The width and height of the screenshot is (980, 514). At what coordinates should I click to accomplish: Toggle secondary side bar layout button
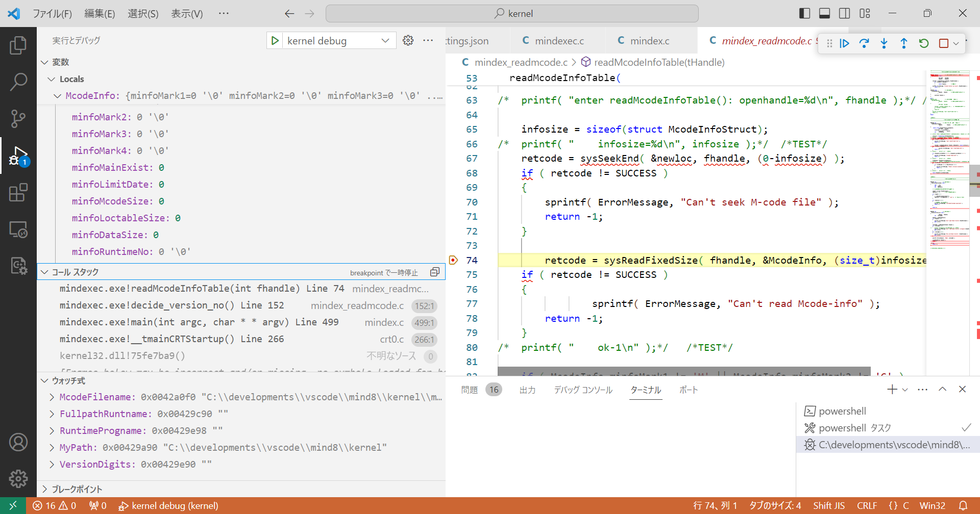coord(845,13)
